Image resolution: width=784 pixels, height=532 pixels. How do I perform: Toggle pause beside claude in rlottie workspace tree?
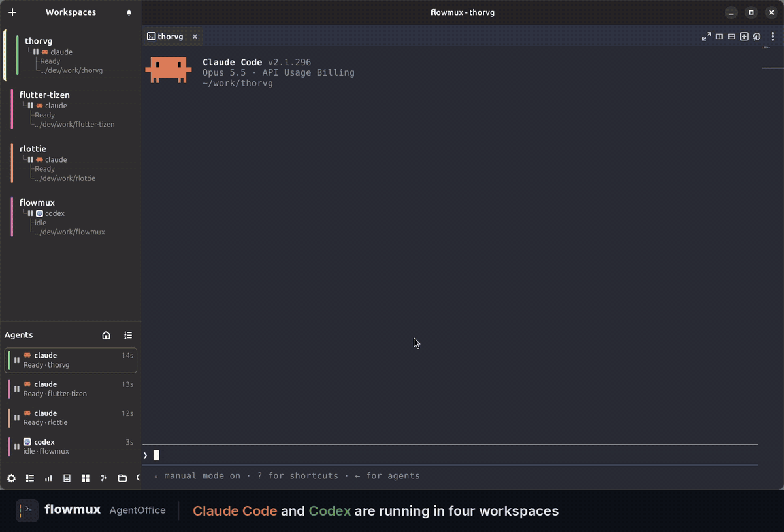point(31,159)
